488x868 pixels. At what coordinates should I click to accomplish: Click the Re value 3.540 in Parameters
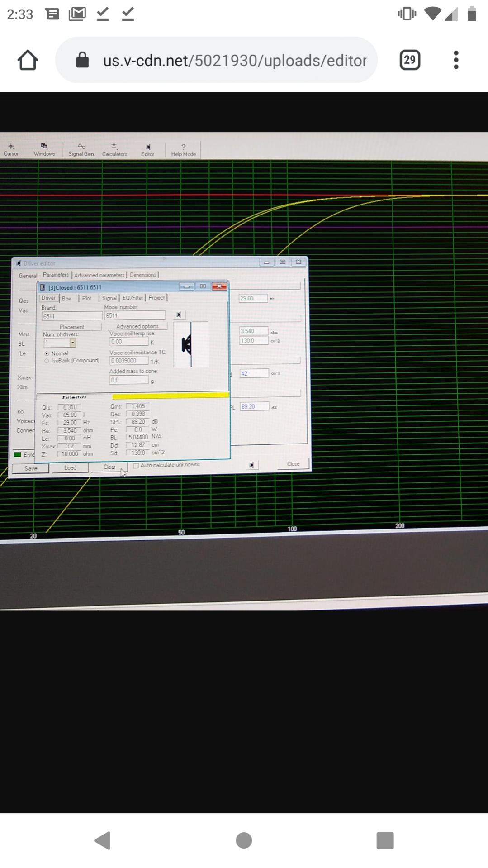pyautogui.click(x=69, y=430)
